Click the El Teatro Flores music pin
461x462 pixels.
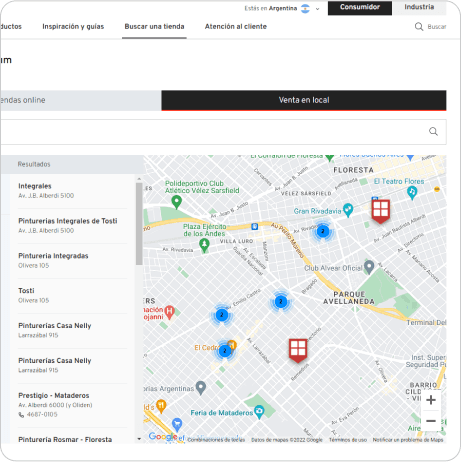(412, 193)
